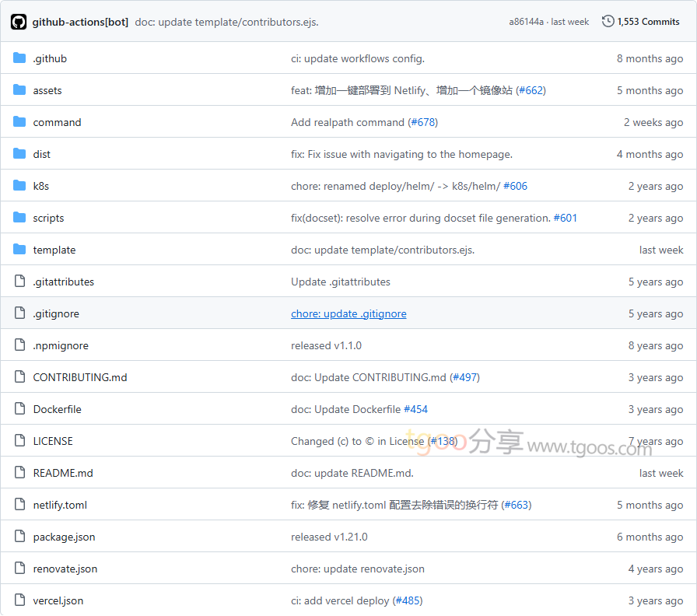Image resolution: width=697 pixels, height=616 pixels.
Task: Open the dist folder
Action: click(41, 154)
